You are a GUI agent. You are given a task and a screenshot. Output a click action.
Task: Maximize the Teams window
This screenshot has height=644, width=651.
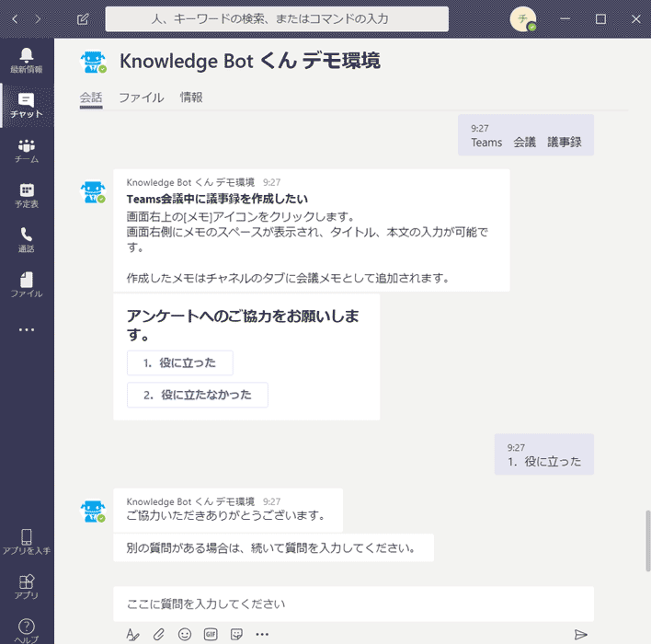click(600, 19)
